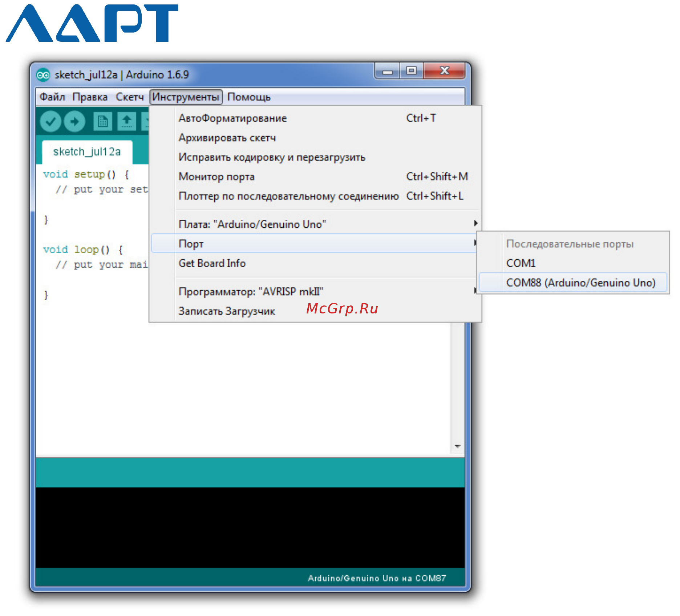The image size is (680, 616).
Task: Minimize the Arduino window
Action: (x=387, y=71)
